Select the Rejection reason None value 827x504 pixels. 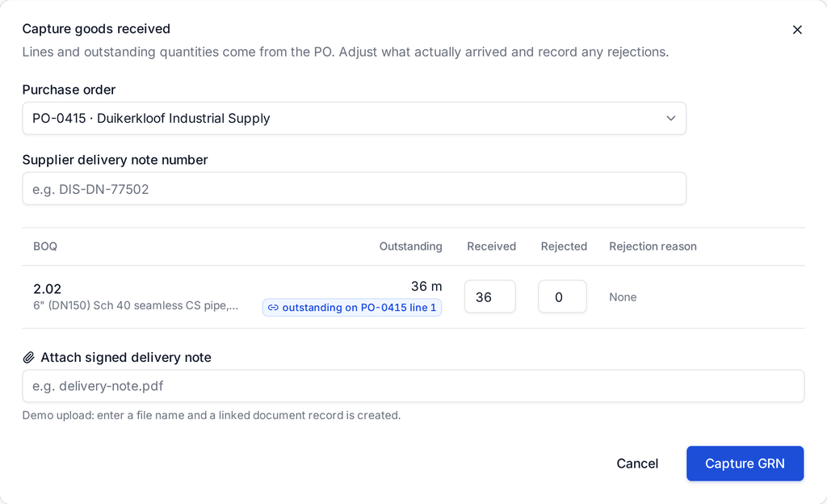point(623,297)
